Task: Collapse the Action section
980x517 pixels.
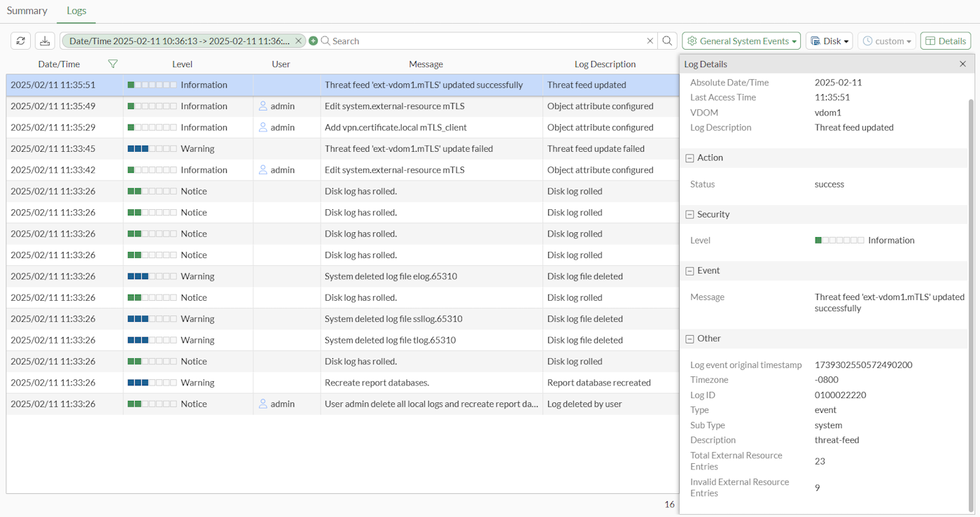Action: click(689, 158)
